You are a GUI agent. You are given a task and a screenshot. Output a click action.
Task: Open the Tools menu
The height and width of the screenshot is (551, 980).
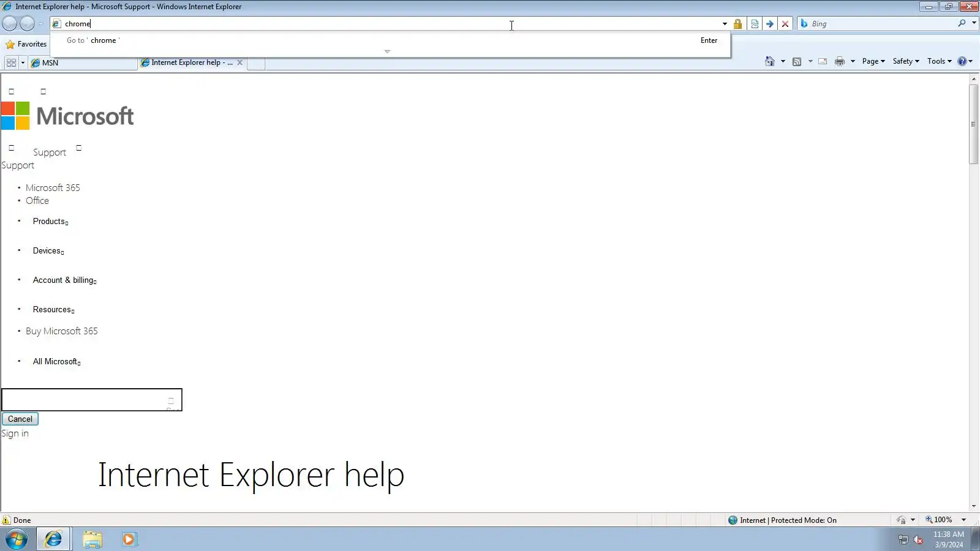pos(940,61)
